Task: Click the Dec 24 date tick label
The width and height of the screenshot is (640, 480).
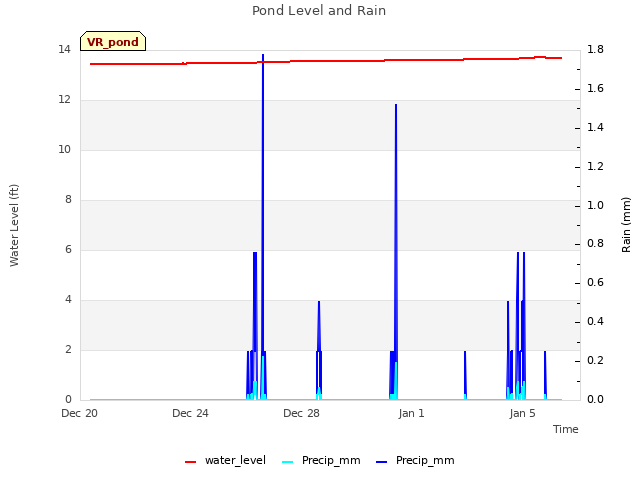Action: (190, 413)
